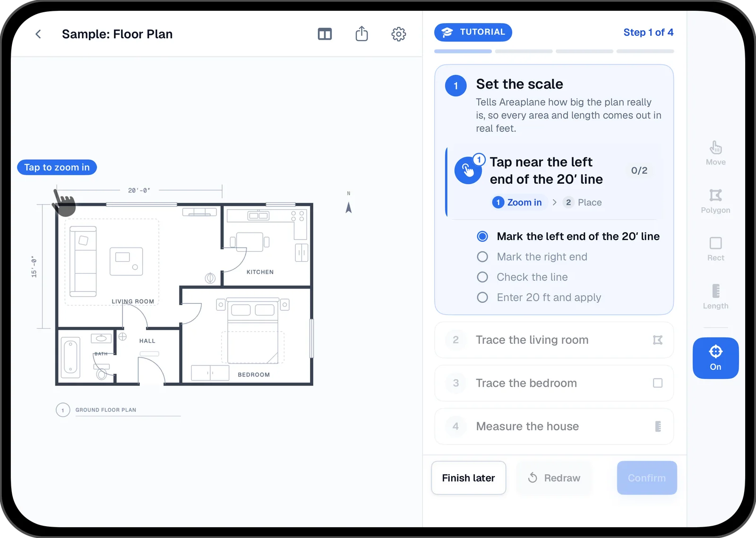
Task: Open the share/export icon
Action: [x=361, y=34]
